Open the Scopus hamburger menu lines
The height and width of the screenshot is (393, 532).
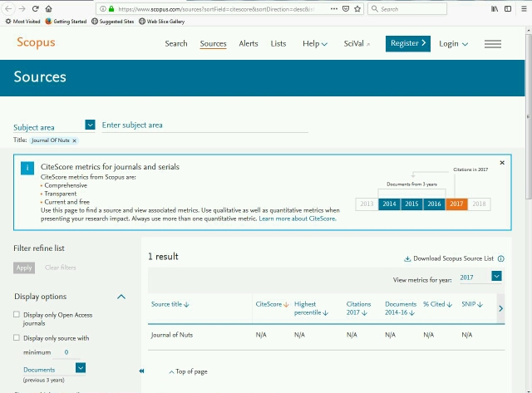[x=493, y=44]
